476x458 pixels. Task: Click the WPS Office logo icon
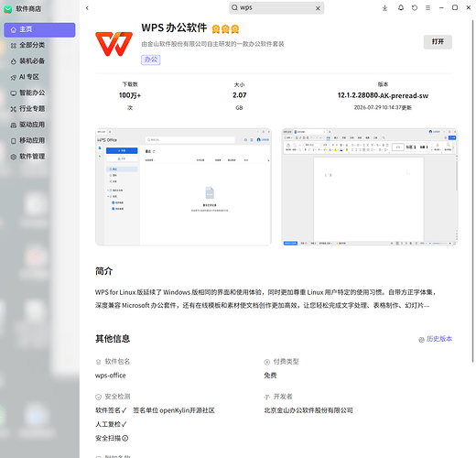(114, 44)
